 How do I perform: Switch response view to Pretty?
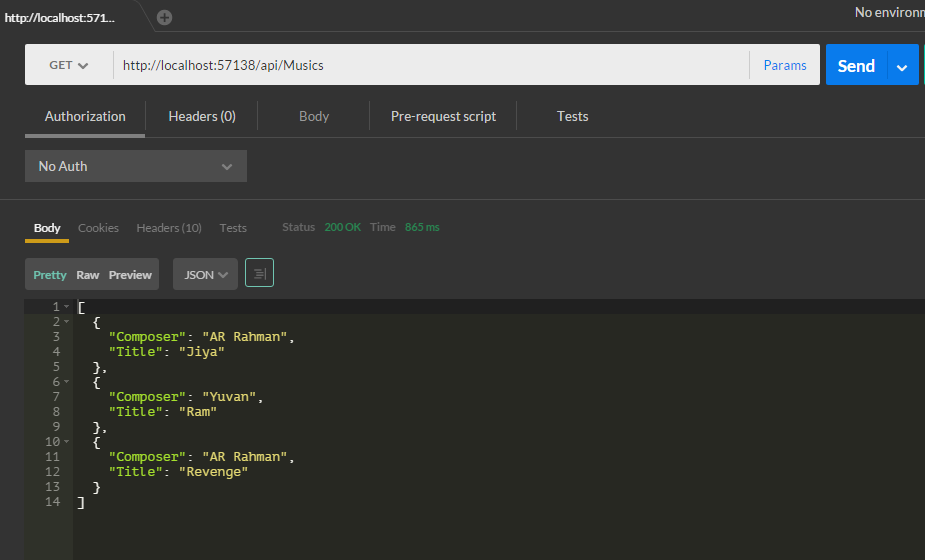[50, 275]
